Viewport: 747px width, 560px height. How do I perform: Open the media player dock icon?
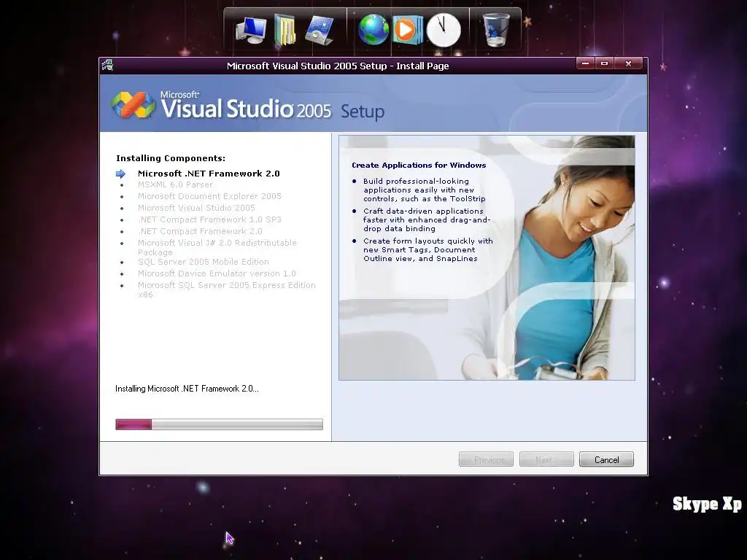[407, 29]
